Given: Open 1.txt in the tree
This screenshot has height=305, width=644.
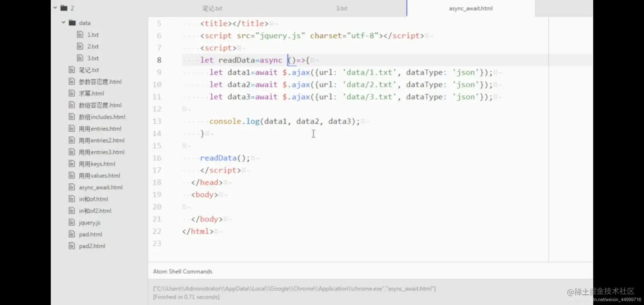Looking at the screenshot, I should click(x=93, y=35).
